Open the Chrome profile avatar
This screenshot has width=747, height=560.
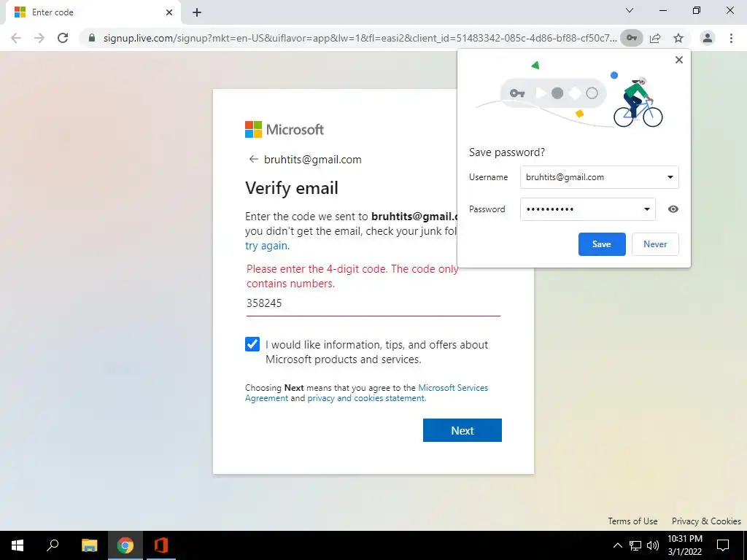point(708,38)
